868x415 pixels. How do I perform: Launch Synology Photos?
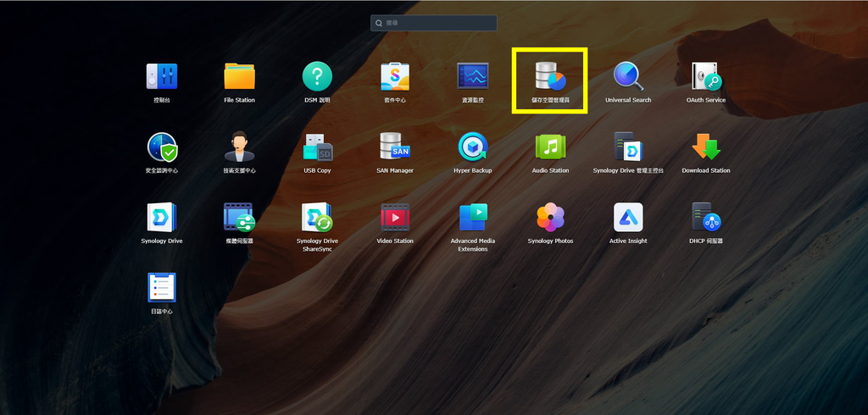(550, 217)
